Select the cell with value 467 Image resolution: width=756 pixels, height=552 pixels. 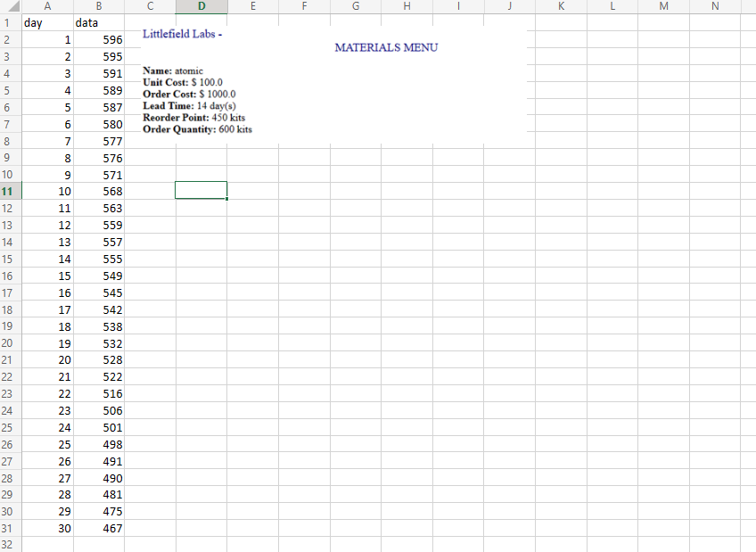tap(98, 528)
